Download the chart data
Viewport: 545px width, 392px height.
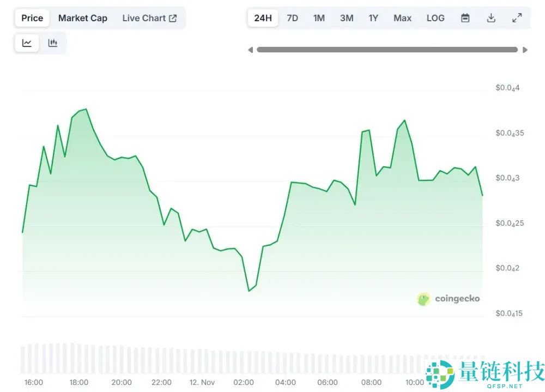[x=491, y=18]
